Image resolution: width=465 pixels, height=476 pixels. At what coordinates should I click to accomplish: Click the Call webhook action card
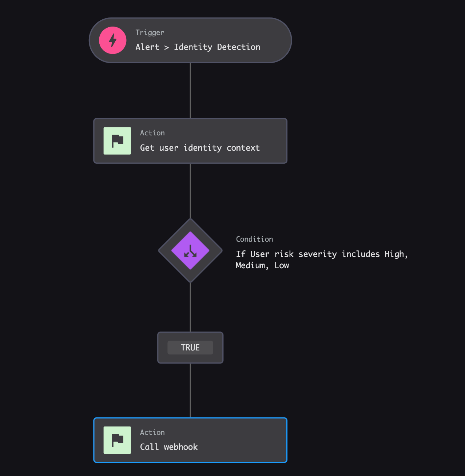tap(190, 440)
